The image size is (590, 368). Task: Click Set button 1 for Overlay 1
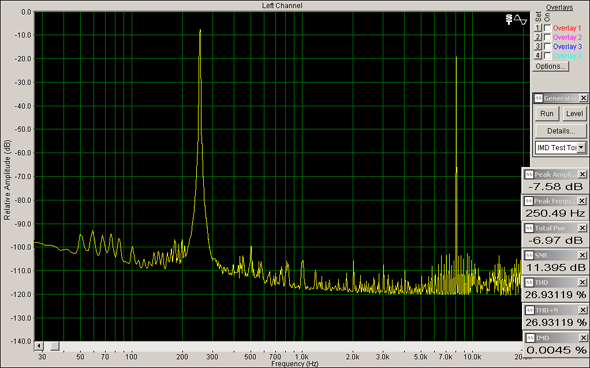(x=538, y=28)
